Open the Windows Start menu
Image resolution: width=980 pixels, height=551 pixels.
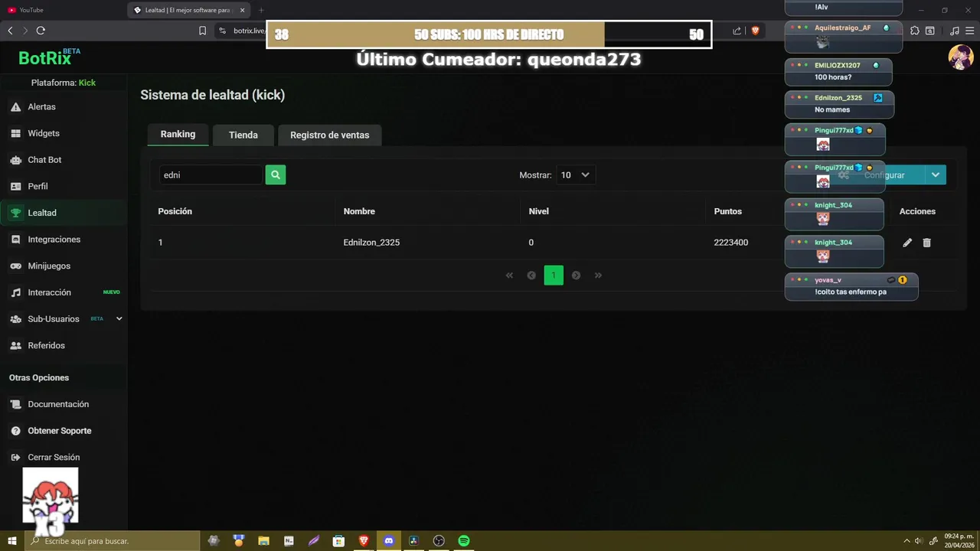pos(12,541)
